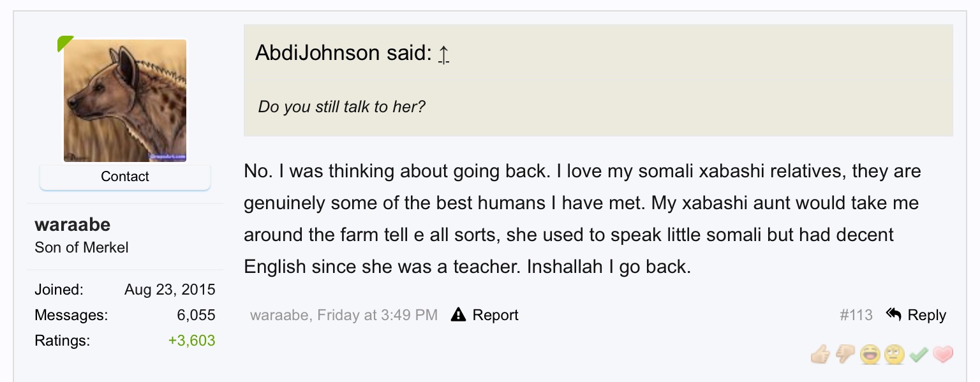React with the eye-roll face emoji
The height and width of the screenshot is (382, 980).
pos(895,355)
